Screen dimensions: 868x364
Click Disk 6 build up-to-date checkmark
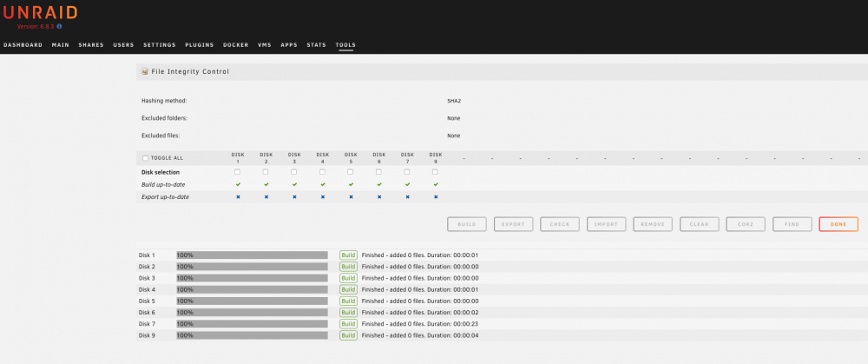pyautogui.click(x=378, y=184)
